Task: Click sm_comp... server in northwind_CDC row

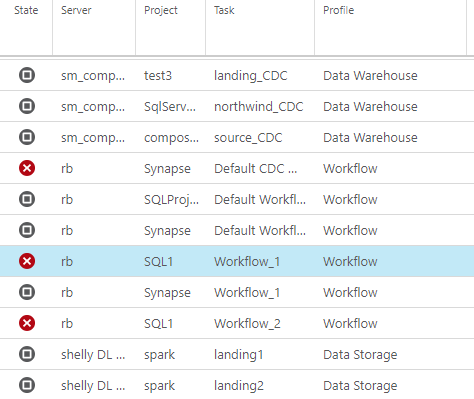Action: coord(93,107)
